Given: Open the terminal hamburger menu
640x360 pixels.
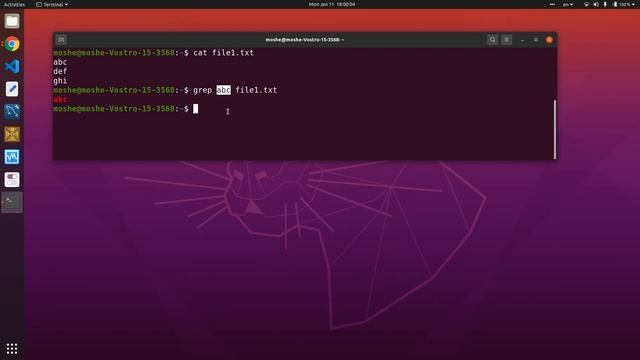Looking at the screenshot, I should 507,40.
